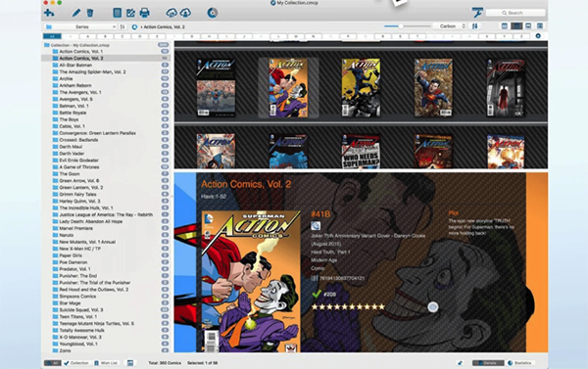Select A Game of Thrones folder
This screenshot has height=369, width=588.
(x=79, y=167)
